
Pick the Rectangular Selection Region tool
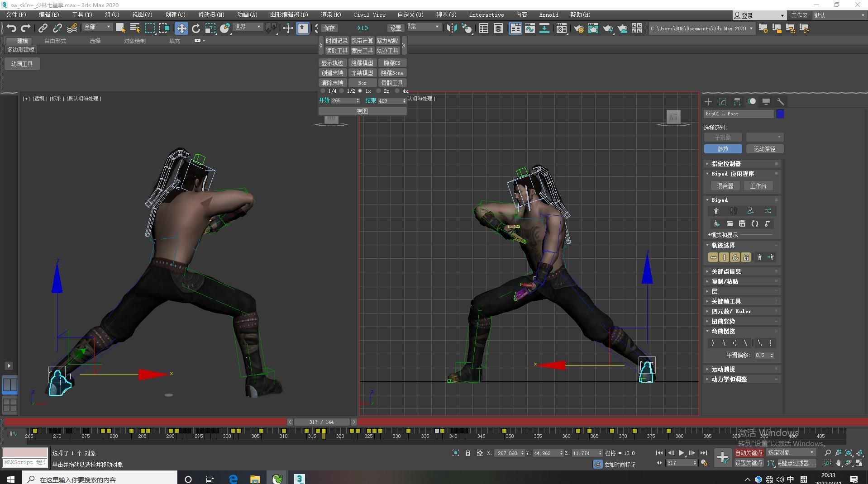point(149,28)
